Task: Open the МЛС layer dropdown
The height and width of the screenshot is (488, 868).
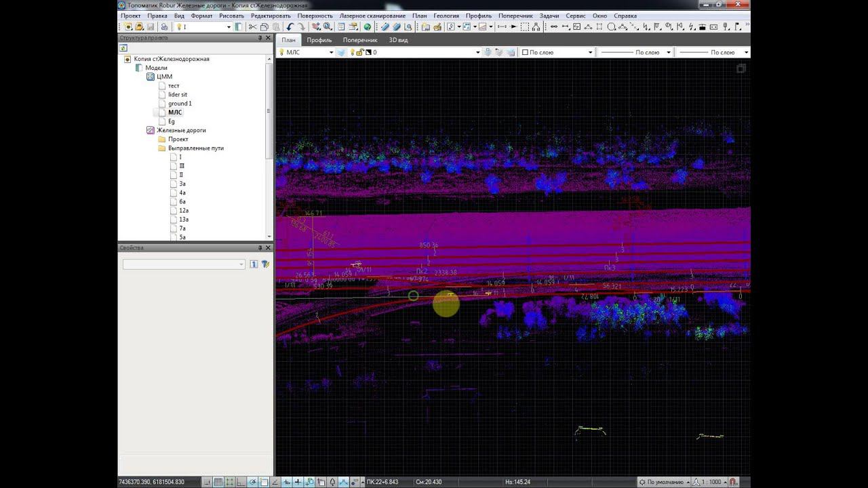Action: pyautogui.click(x=331, y=52)
